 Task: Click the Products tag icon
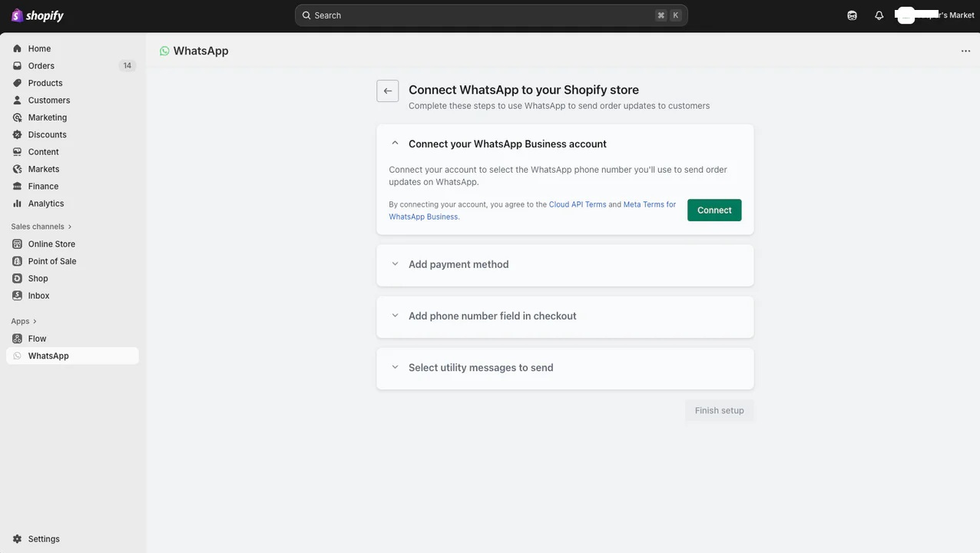click(17, 83)
